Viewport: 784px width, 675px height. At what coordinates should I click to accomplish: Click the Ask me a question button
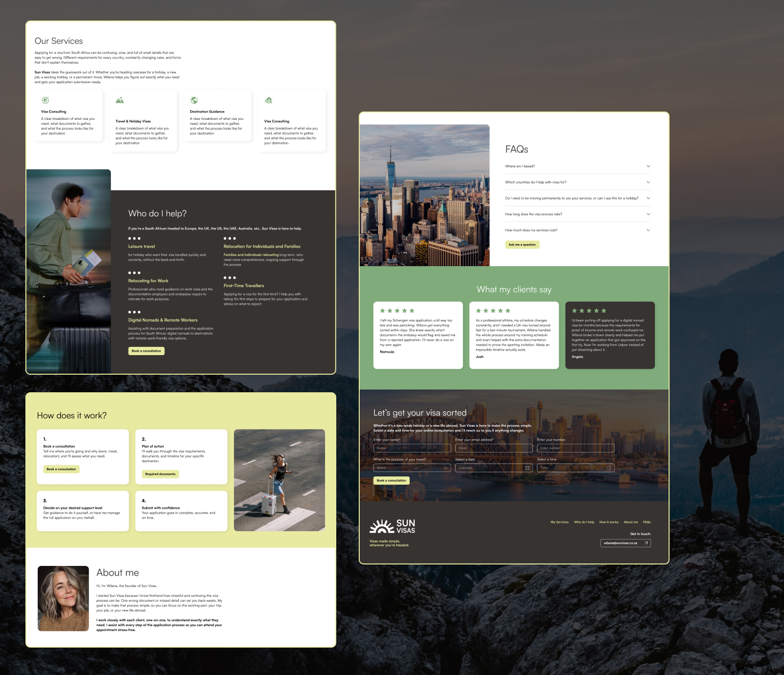coord(522,245)
